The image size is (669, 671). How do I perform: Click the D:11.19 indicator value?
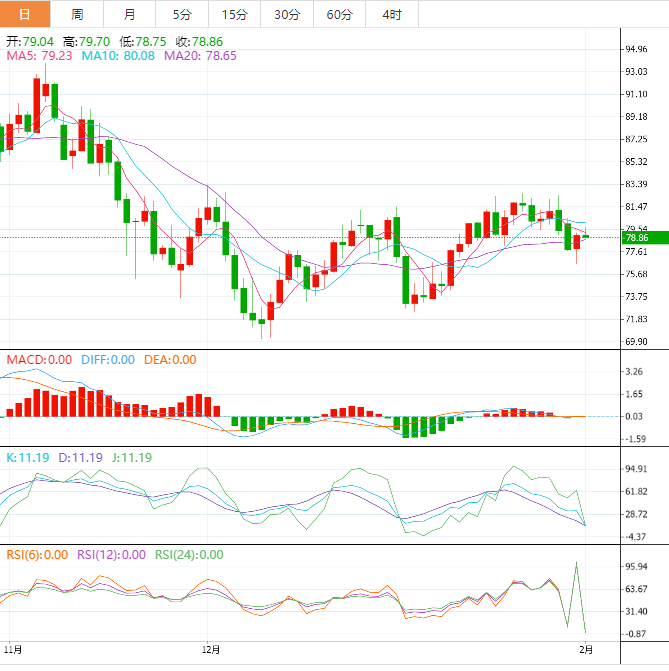click(x=80, y=457)
